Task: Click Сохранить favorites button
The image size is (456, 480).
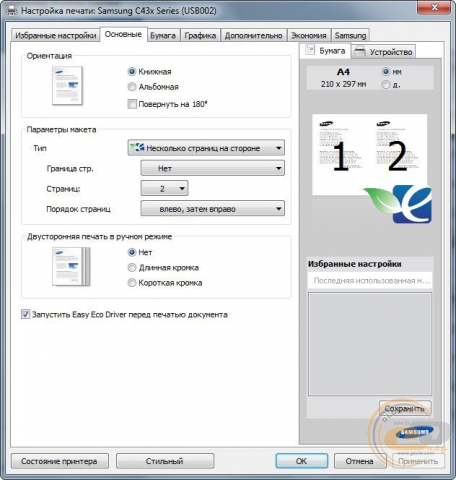Action: point(405,408)
